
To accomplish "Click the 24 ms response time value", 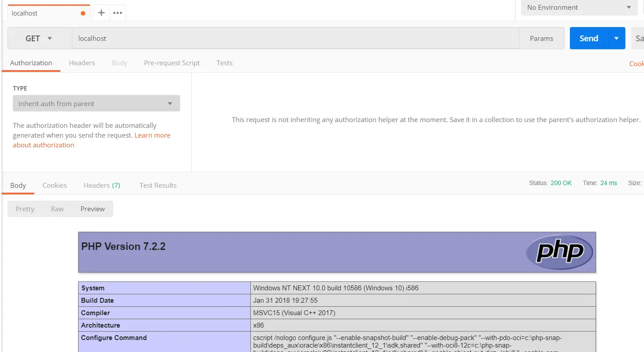I will [x=608, y=183].
